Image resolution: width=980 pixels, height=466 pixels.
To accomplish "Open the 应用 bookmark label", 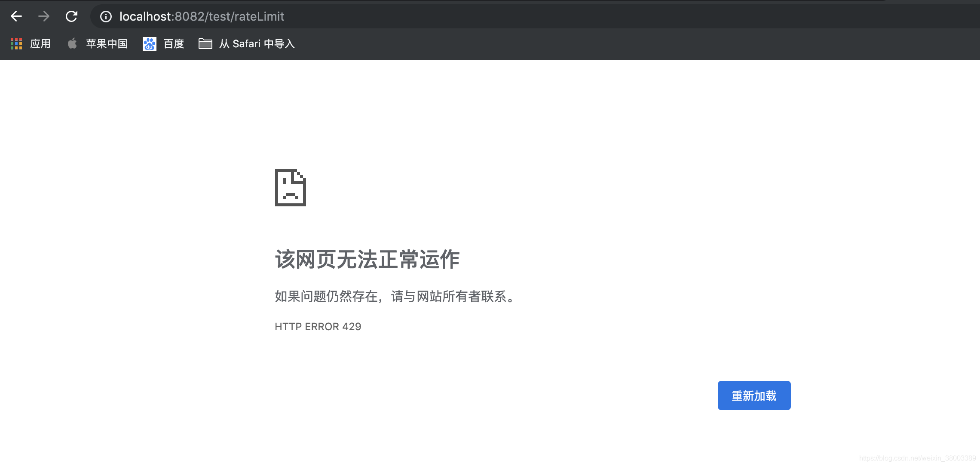I will click(40, 43).
